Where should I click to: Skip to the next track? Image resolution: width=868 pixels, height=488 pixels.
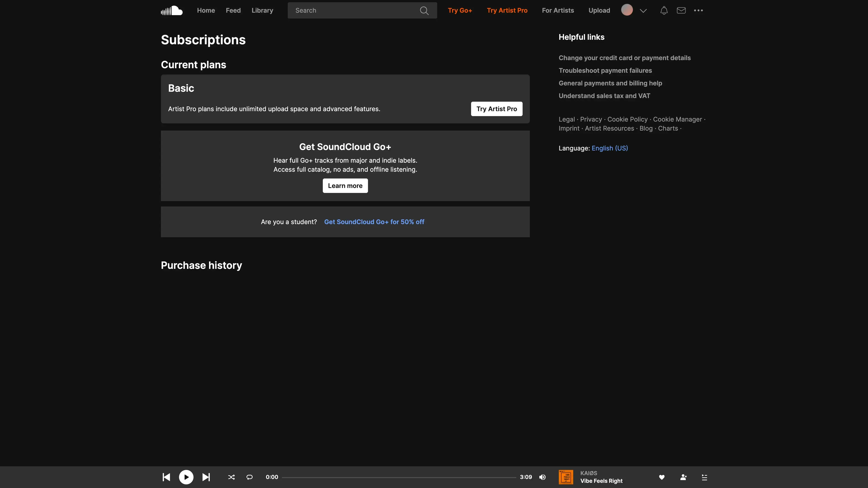point(206,477)
